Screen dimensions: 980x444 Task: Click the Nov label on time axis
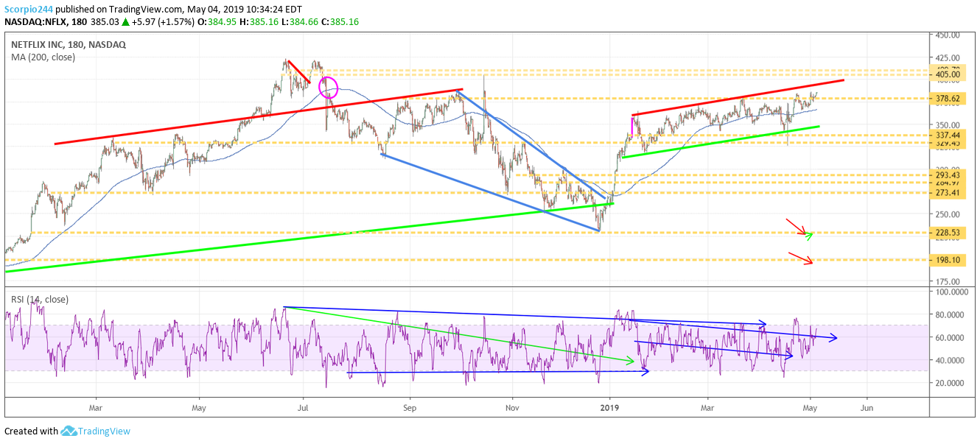[513, 406]
